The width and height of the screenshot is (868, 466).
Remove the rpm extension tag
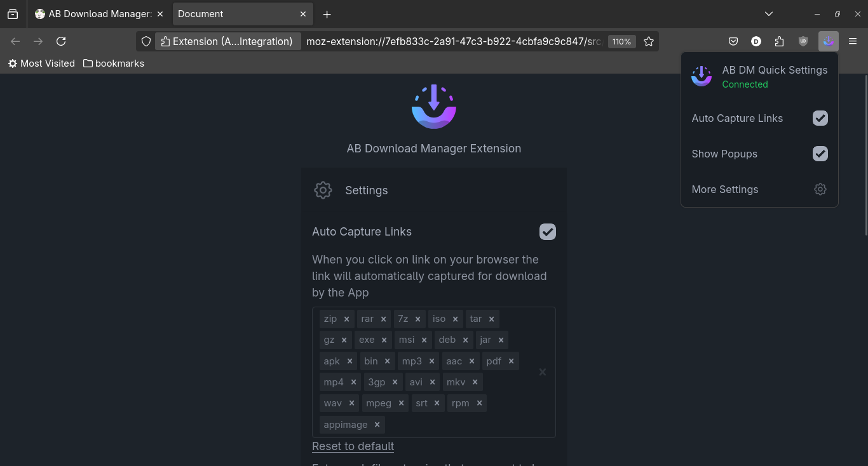[479, 403]
